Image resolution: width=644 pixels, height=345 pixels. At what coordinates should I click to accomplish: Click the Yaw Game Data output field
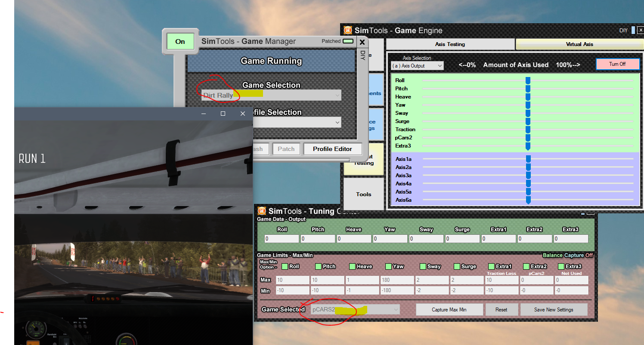[390, 238]
